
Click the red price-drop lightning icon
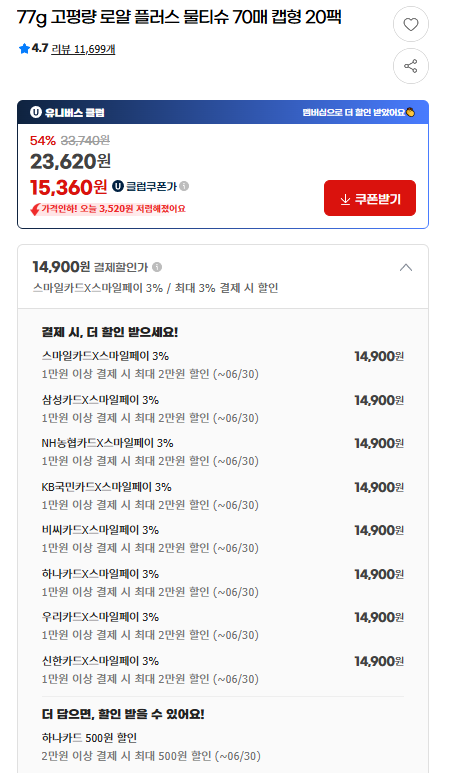pos(35,210)
